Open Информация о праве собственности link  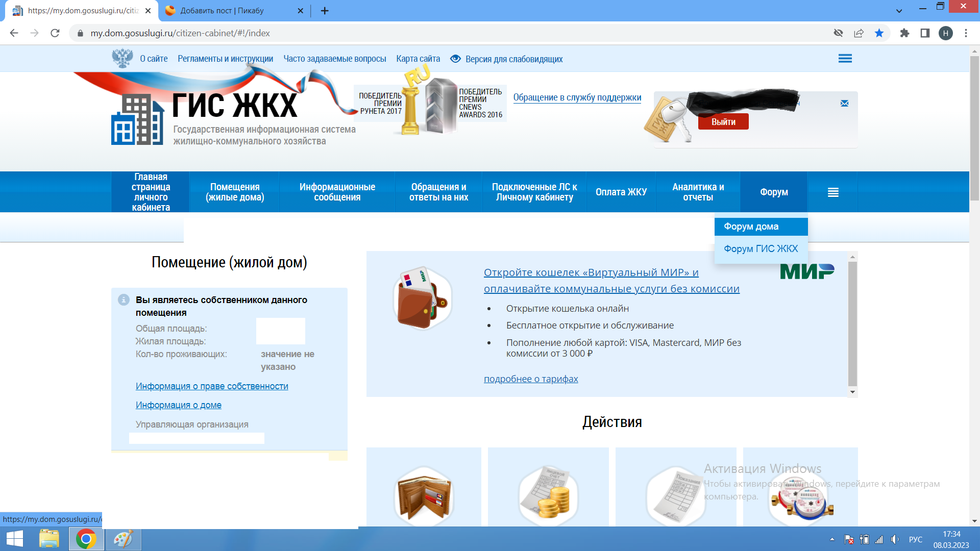212,386
